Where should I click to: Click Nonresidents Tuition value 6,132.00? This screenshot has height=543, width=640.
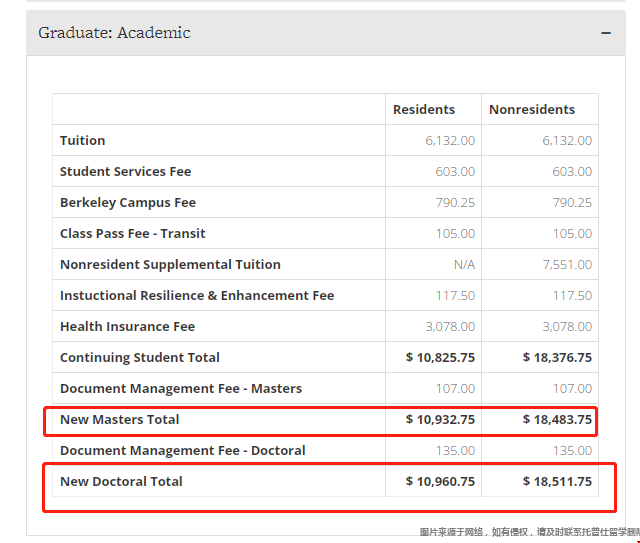click(x=567, y=140)
